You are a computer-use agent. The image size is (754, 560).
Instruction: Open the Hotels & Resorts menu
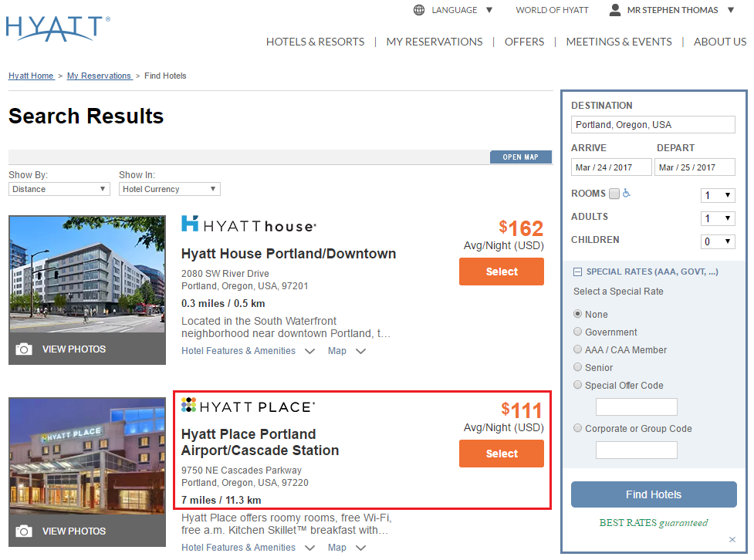click(315, 42)
